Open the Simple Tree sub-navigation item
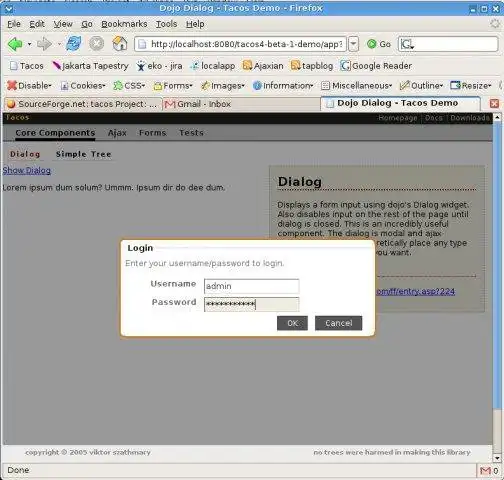Viewport: 504px width, 480px height. coord(83,154)
